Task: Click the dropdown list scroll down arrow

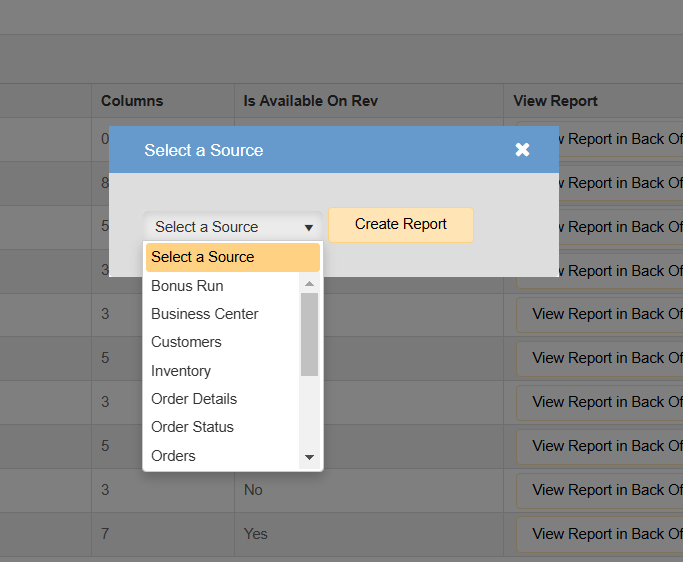Action: [x=310, y=457]
